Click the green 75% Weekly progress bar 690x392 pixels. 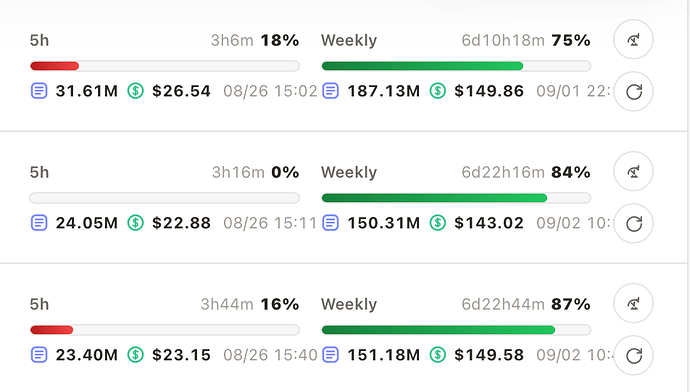point(456,66)
